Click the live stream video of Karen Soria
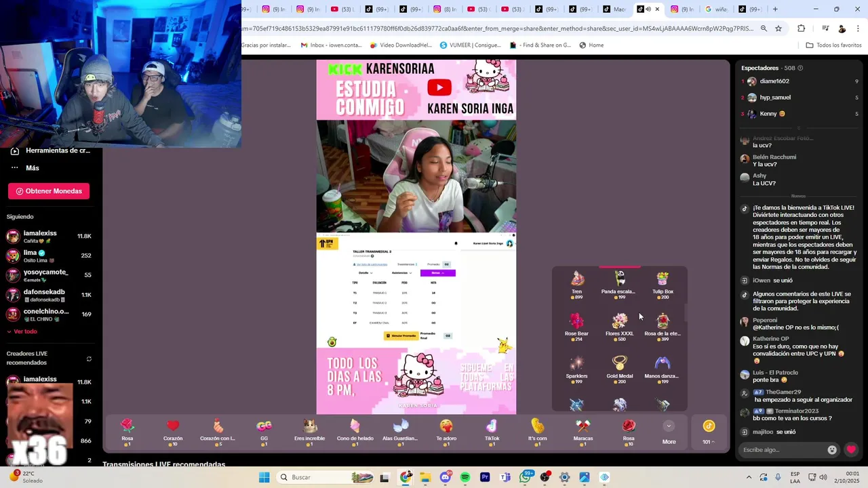The image size is (868, 488). pos(416,237)
